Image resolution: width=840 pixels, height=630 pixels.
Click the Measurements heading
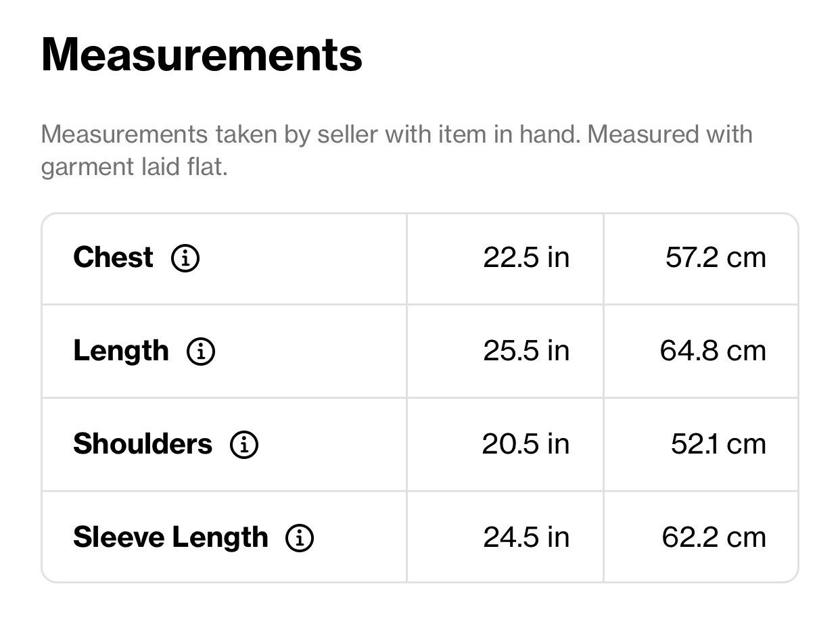[202, 55]
